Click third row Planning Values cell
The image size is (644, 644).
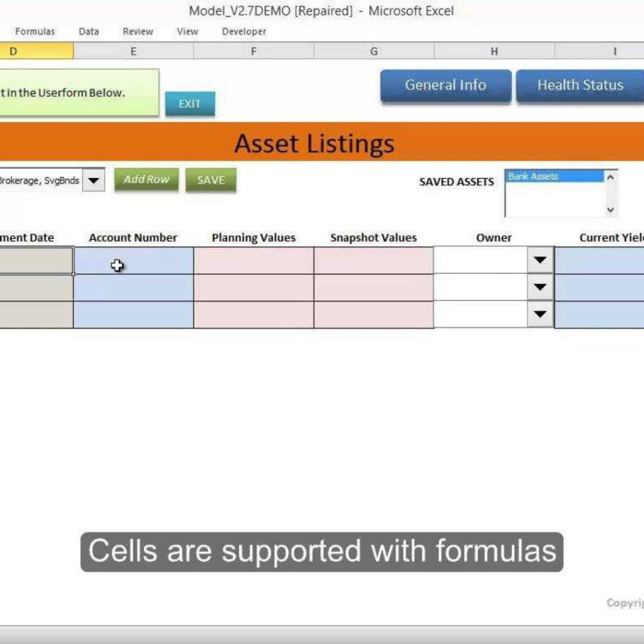(254, 315)
